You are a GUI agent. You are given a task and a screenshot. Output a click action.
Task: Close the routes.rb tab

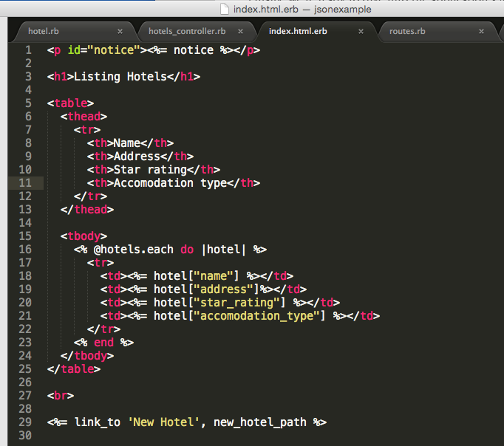pos(481,32)
